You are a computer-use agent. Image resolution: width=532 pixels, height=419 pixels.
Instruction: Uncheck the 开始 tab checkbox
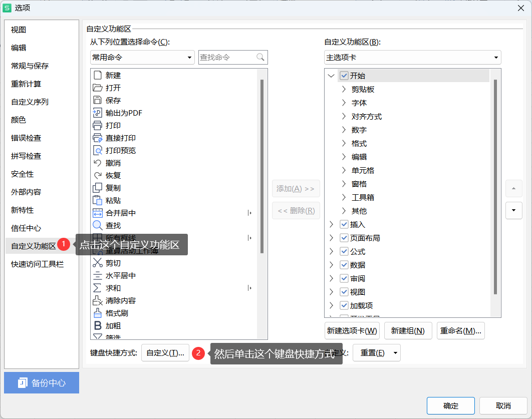344,75
